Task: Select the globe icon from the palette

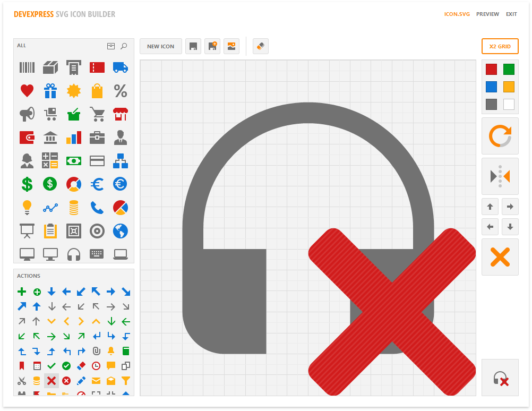Action: [x=121, y=230]
